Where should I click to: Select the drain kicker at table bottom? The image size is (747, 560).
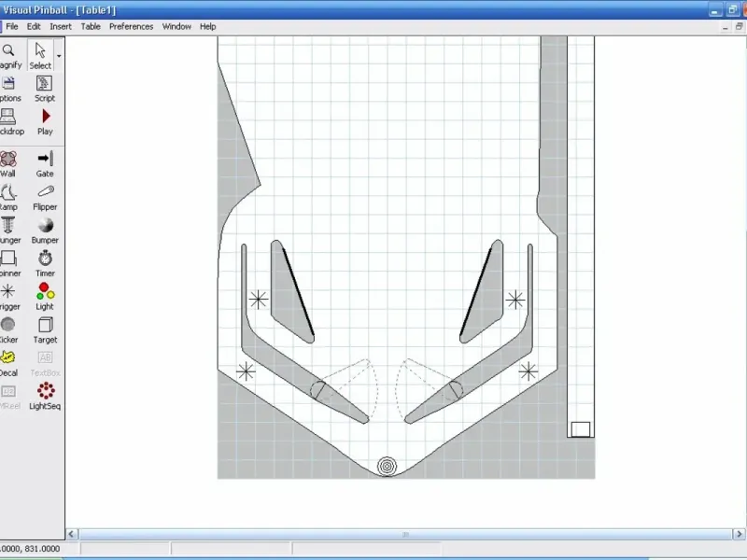(x=387, y=466)
